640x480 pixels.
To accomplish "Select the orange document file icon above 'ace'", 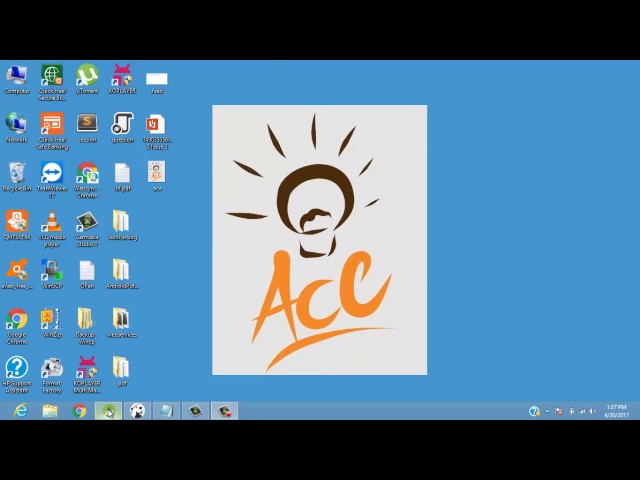I will coord(157,131).
